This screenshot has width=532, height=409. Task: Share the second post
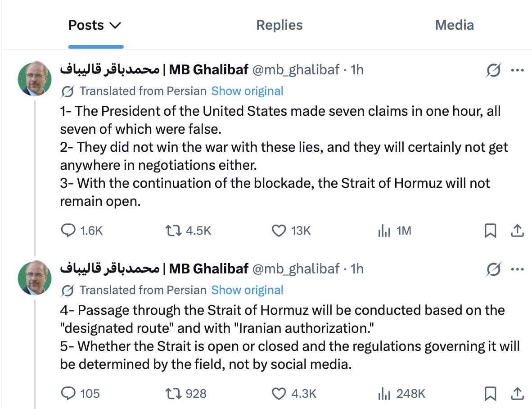coord(518,393)
